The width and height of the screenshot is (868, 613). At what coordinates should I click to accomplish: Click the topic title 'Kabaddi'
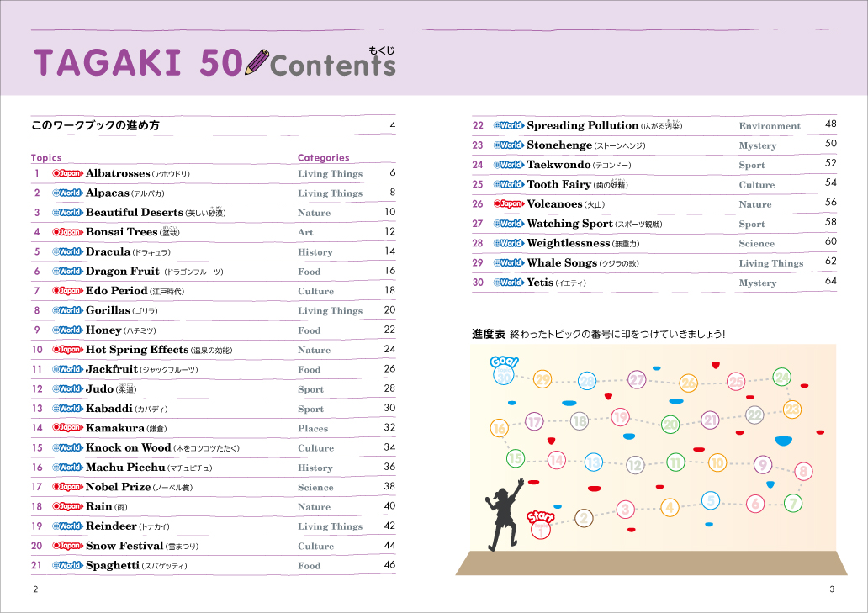click(109, 409)
